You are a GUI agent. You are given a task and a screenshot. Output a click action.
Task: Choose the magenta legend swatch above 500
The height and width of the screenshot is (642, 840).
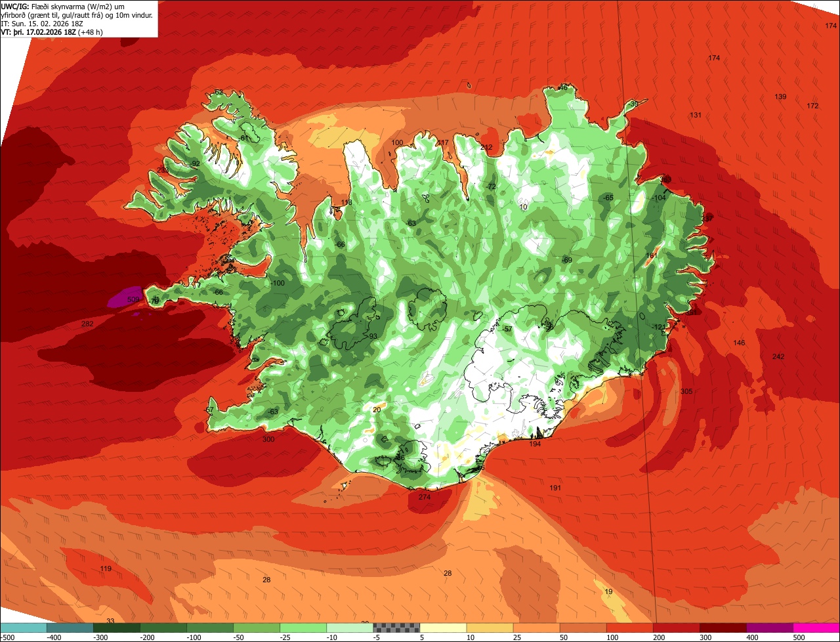tap(816, 628)
